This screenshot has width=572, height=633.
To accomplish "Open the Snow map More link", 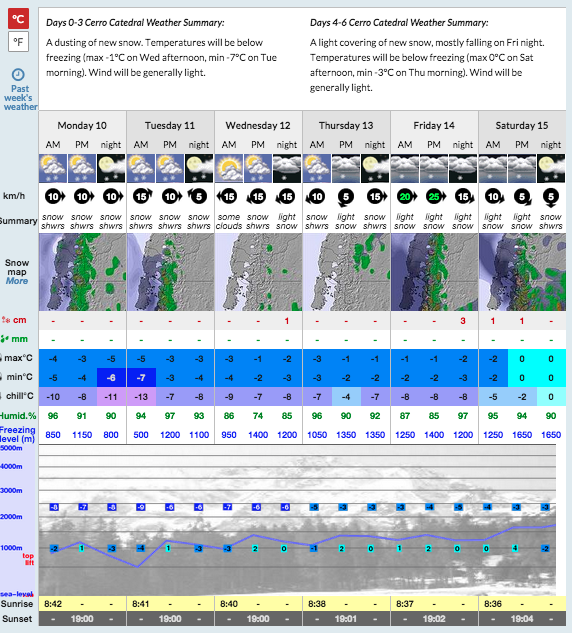I will pos(17,281).
